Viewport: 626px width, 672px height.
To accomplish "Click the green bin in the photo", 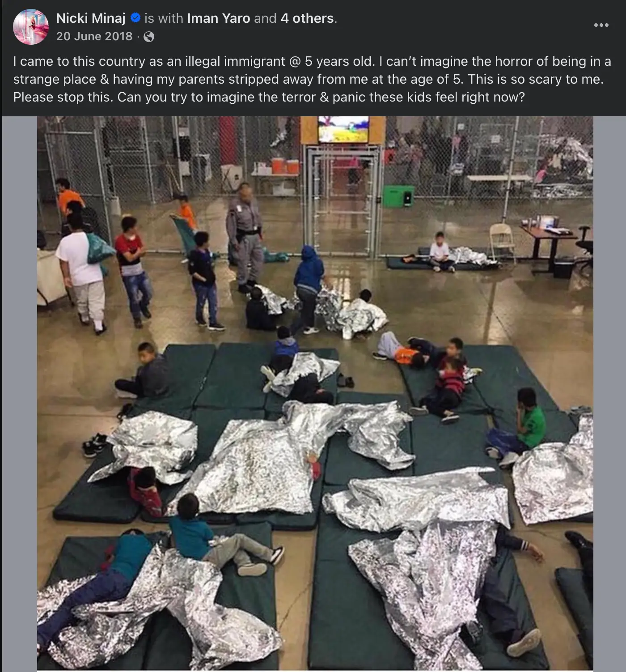I will (398, 196).
